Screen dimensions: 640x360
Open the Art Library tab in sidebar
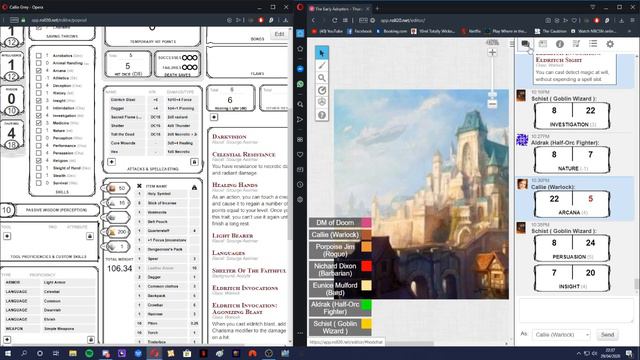[543, 44]
